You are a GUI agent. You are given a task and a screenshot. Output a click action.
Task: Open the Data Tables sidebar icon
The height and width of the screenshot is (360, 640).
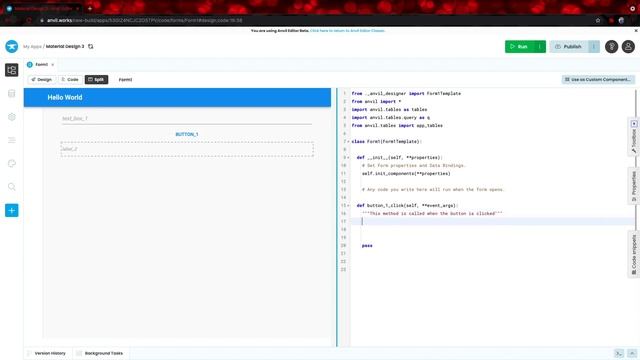[11, 93]
